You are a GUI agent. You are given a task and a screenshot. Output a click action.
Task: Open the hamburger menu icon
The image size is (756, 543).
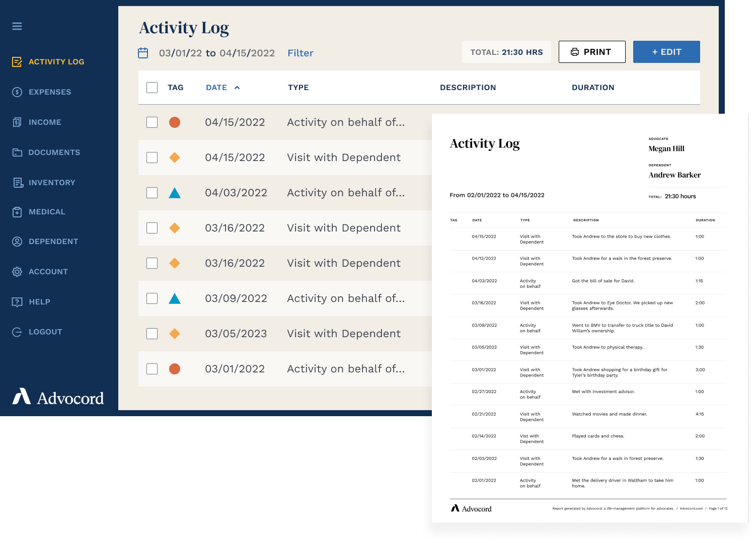click(x=17, y=26)
